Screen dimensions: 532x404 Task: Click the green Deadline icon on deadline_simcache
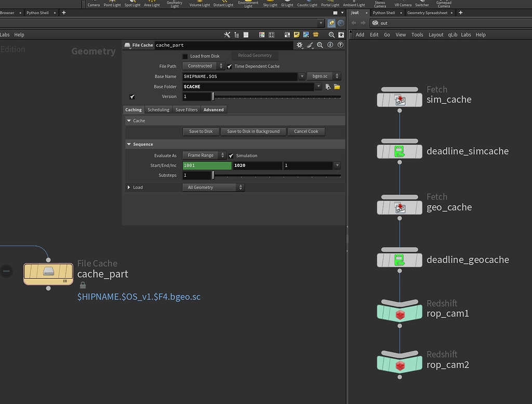point(400,151)
